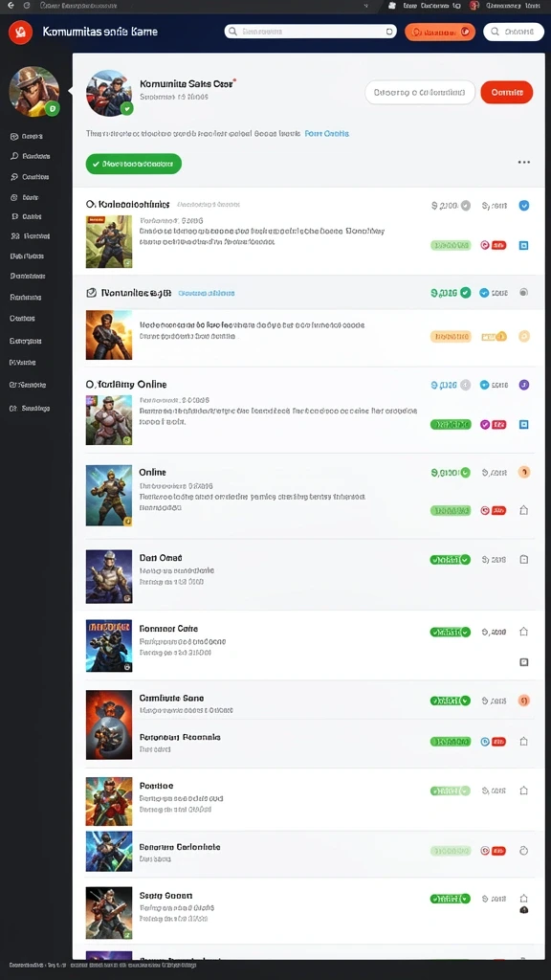This screenshot has width=551, height=980.
Task: Open the orange pill dropdown in top bar
Action: click(x=440, y=32)
